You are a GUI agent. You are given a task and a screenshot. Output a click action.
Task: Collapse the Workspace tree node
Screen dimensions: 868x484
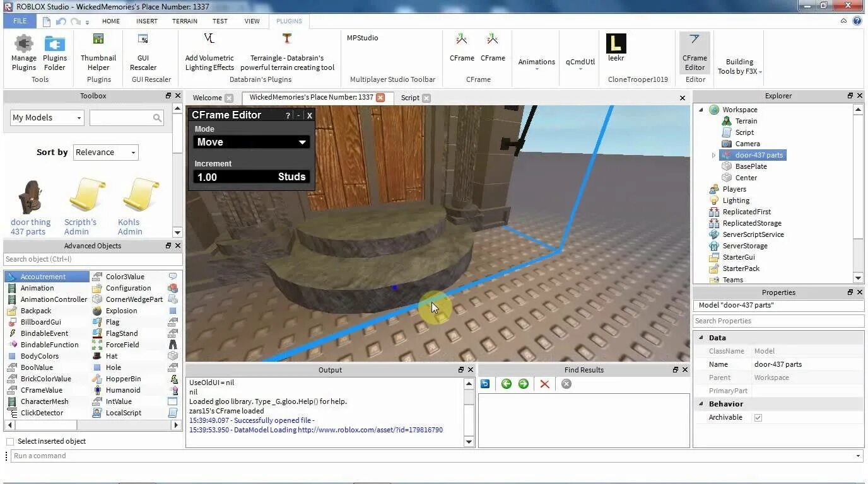[701, 110]
